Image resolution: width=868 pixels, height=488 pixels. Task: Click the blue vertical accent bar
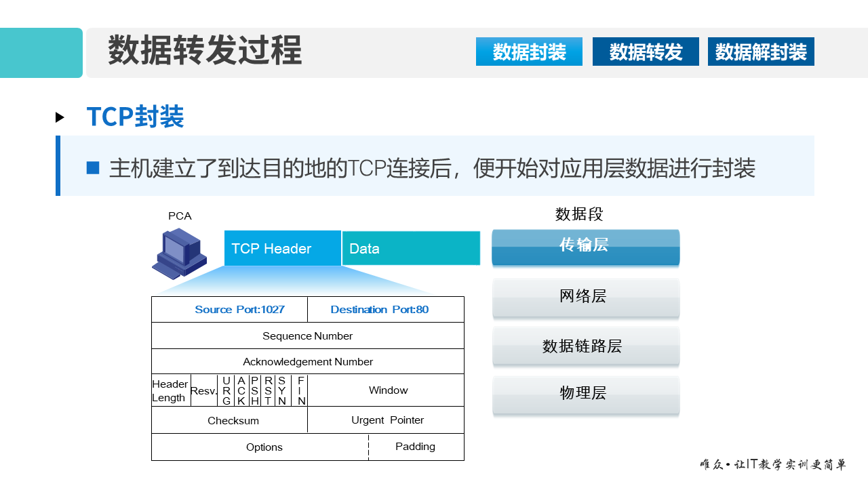point(58,165)
